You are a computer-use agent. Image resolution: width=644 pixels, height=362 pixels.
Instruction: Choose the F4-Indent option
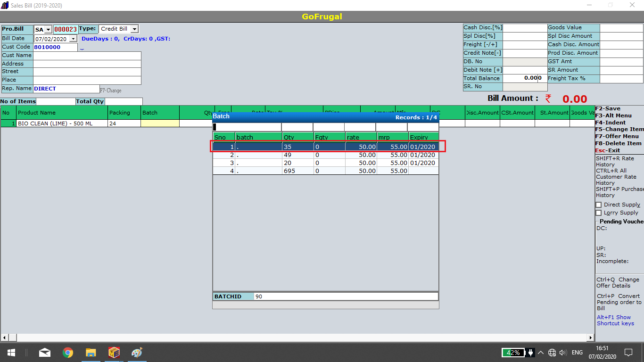(611, 123)
